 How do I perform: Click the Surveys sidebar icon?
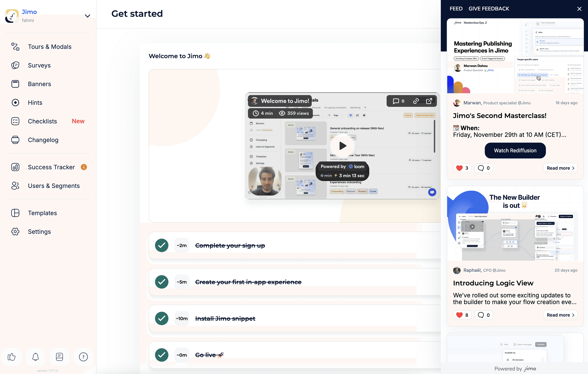coord(15,65)
